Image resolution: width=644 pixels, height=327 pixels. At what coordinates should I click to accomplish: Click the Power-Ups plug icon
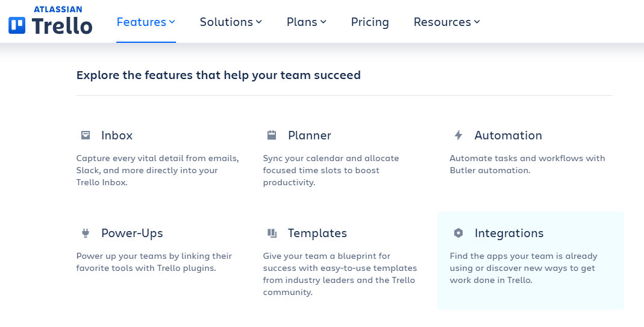coord(86,233)
